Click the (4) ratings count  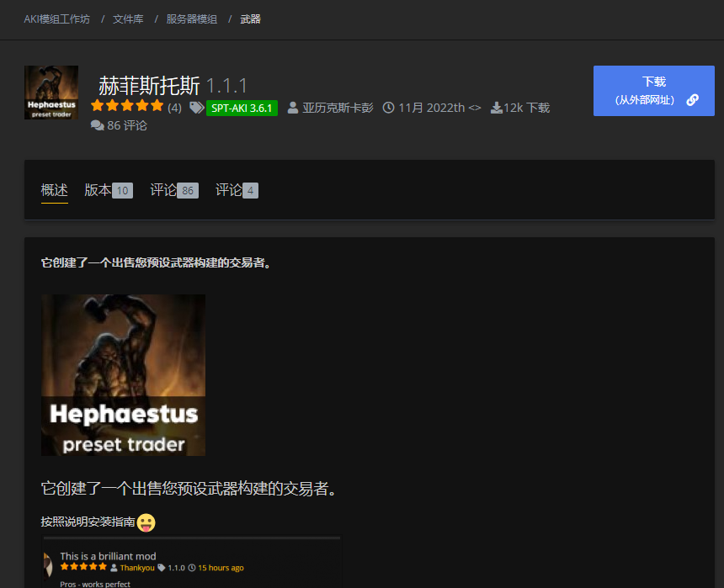(x=174, y=108)
